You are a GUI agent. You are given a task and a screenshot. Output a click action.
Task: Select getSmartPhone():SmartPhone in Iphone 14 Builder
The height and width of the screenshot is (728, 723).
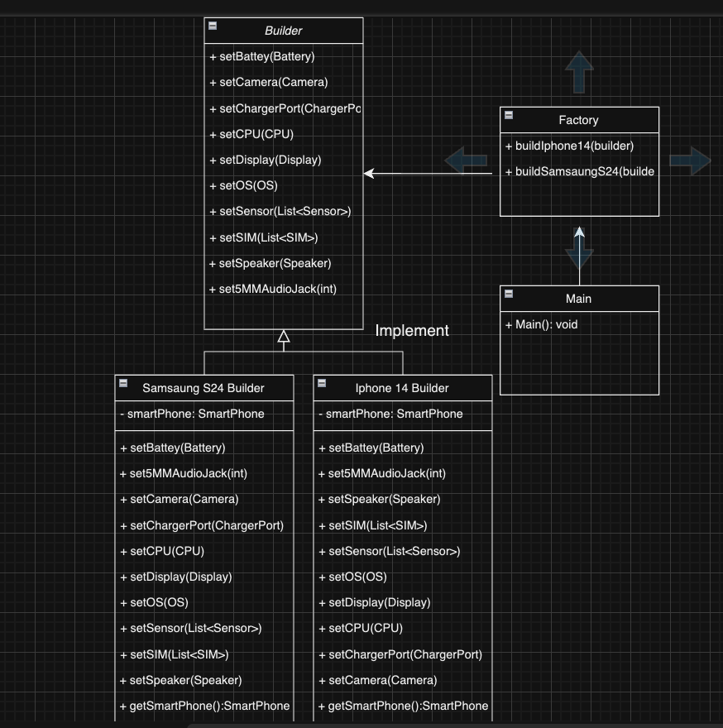(x=402, y=706)
